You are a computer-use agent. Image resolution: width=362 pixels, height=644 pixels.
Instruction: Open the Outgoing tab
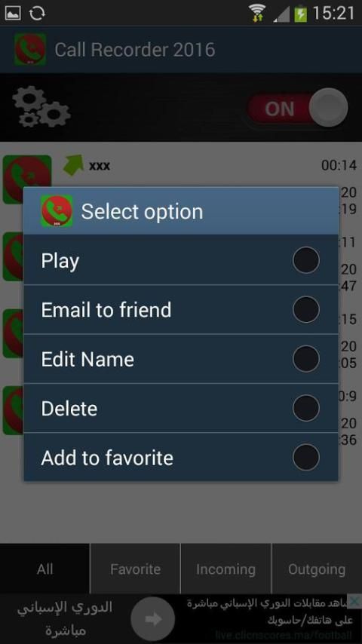[x=317, y=569]
